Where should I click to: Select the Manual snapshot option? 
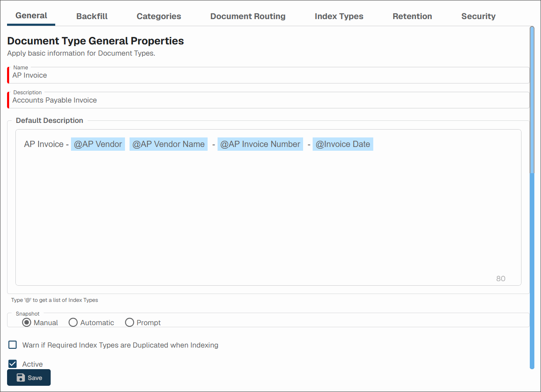click(27, 322)
